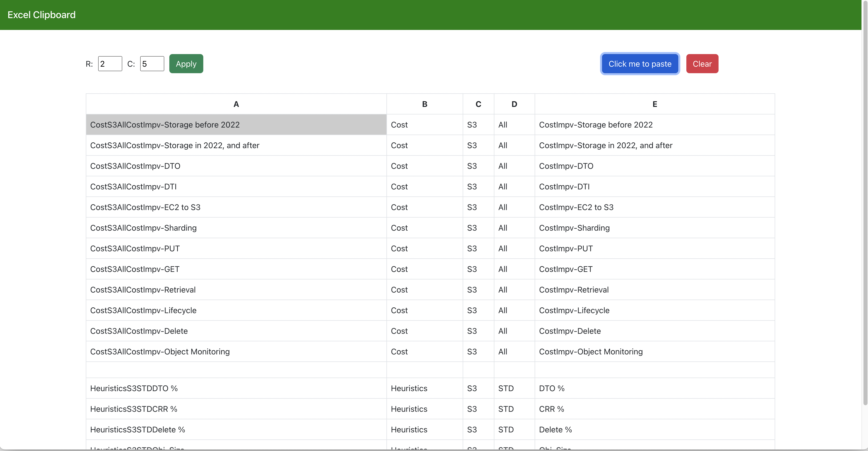Screen dimensions: 868x451
Task: Select cell 'CostS3AllCostImpv-GET'
Action: 236,269
